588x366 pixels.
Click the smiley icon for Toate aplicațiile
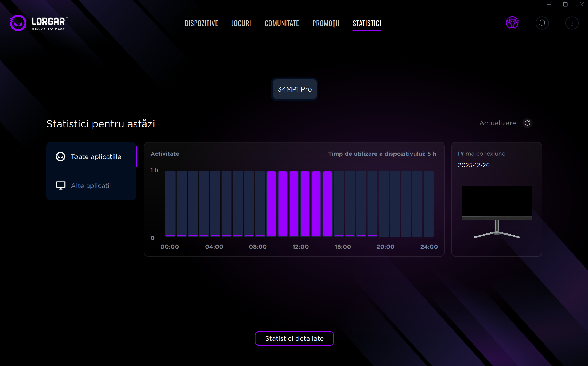pos(60,157)
